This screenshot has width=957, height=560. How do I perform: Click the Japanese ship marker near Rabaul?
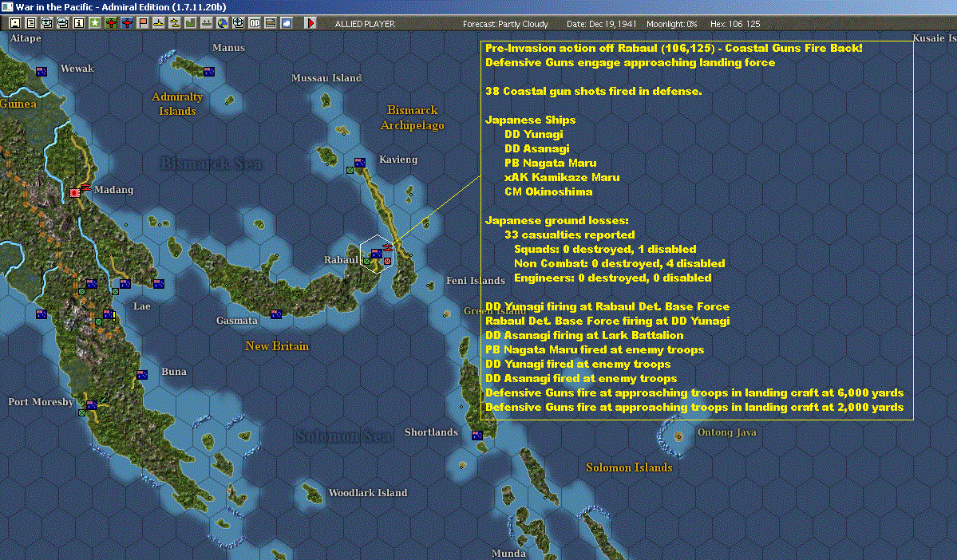pyautogui.click(x=388, y=247)
